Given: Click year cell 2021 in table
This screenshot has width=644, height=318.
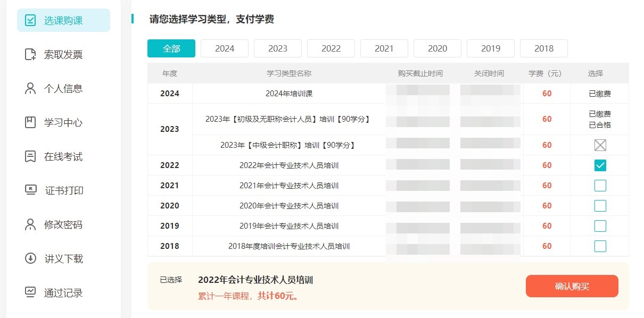Looking at the screenshot, I should click(170, 186).
